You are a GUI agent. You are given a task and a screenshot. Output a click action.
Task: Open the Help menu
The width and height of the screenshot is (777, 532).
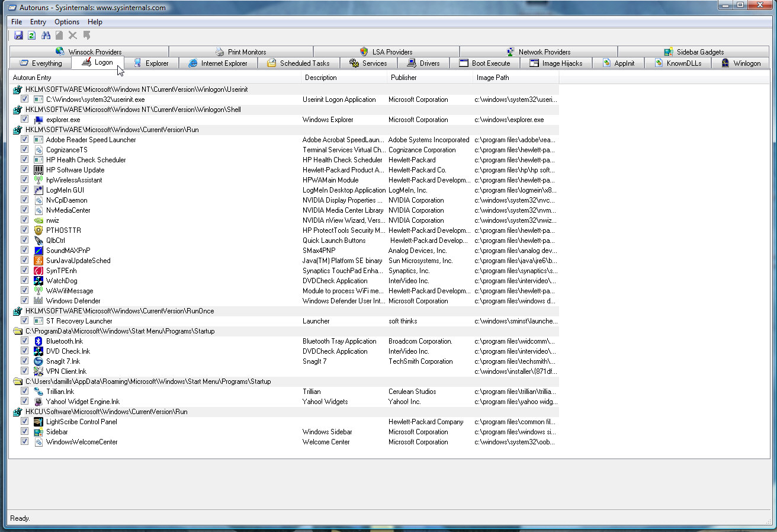pos(95,22)
